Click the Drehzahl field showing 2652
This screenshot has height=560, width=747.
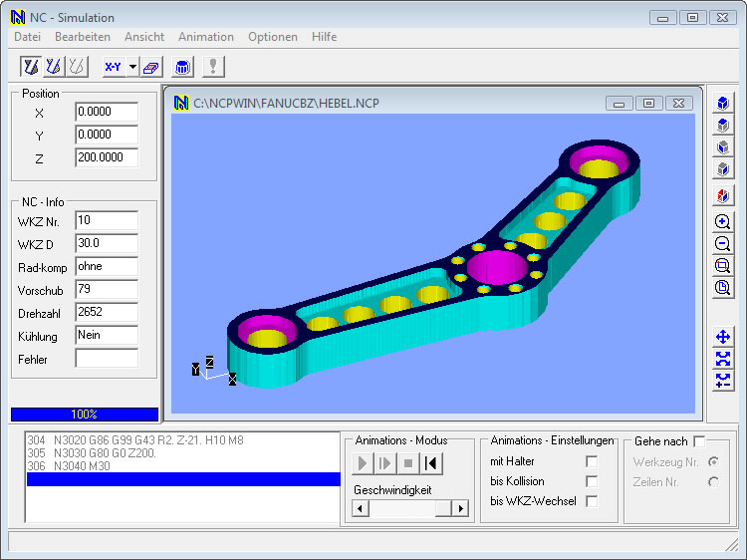point(107,312)
